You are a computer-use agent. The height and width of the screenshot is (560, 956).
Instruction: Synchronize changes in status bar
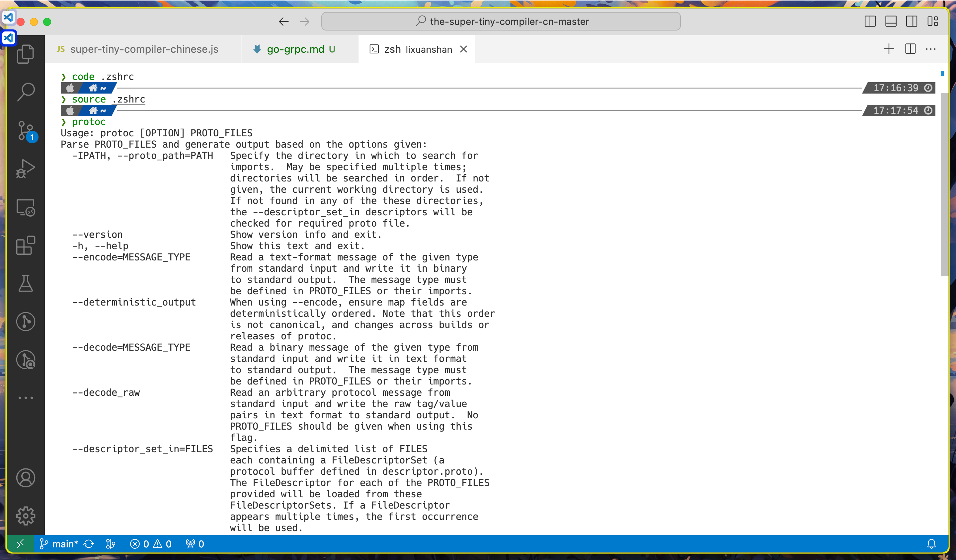point(89,544)
